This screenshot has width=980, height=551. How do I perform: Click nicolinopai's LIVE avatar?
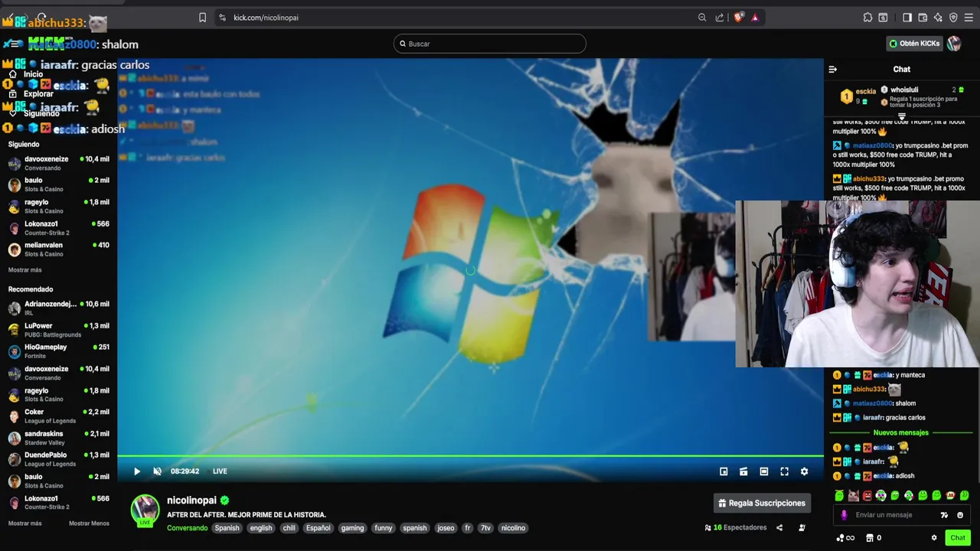145,510
